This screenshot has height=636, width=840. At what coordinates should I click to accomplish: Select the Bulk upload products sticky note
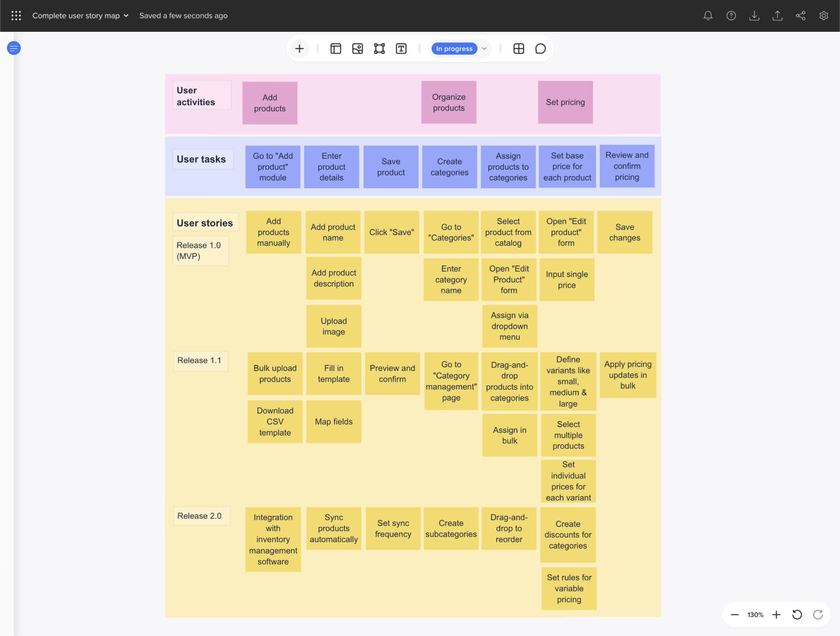(275, 373)
